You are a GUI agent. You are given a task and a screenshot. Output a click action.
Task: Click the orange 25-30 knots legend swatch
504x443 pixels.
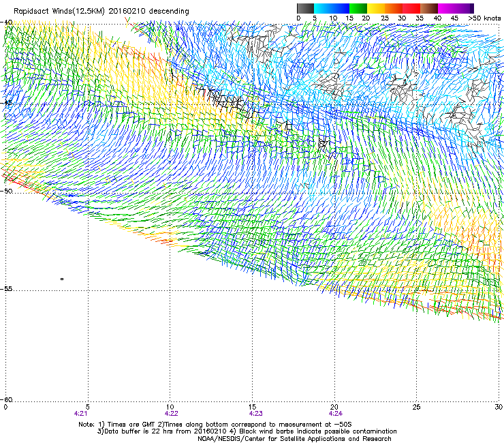pos(394,8)
